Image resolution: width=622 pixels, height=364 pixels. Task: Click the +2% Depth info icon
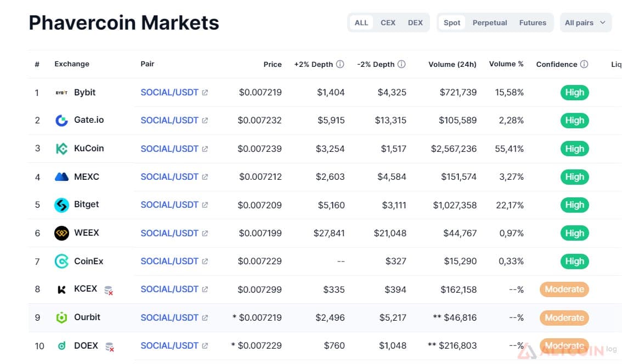click(x=340, y=64)
